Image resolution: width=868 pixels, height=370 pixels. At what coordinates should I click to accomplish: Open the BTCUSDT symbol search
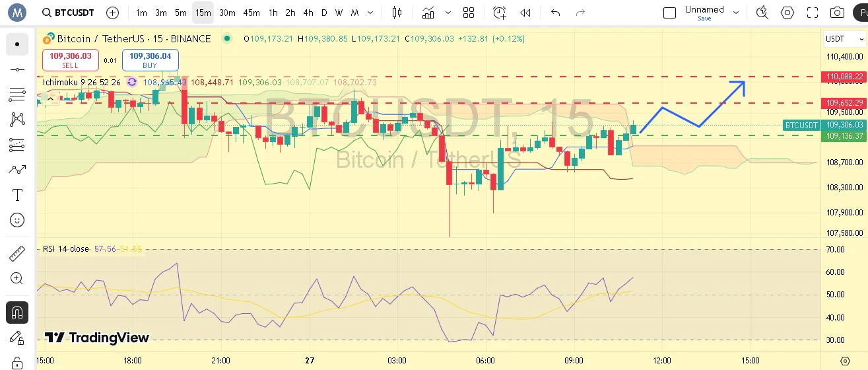pyautogui.click(x=68, y=13)
